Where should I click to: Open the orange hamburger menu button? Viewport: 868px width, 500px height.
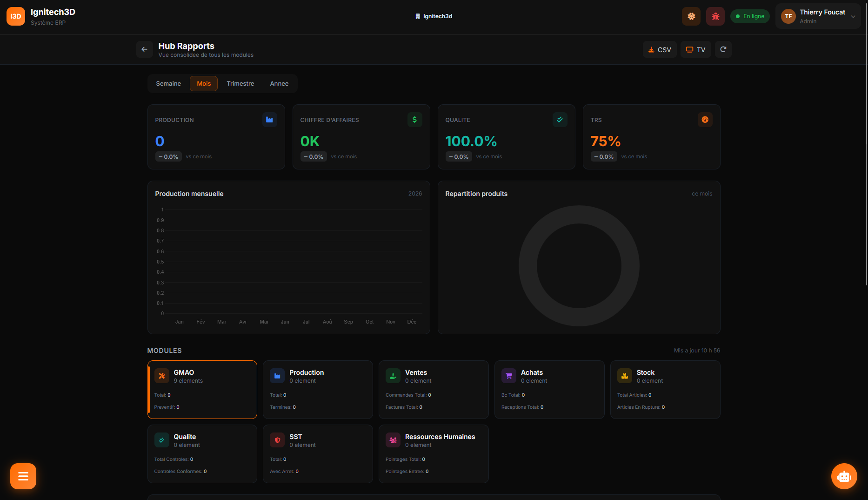coord(23,476)
